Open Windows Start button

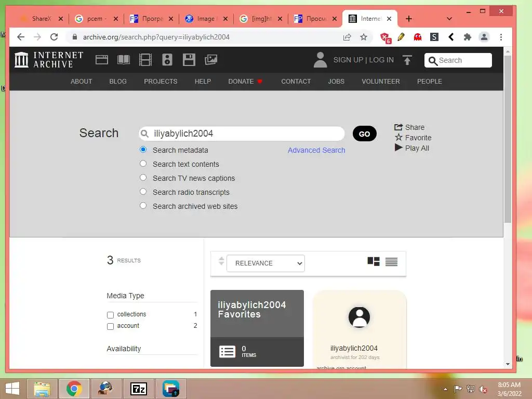point(12,389)
